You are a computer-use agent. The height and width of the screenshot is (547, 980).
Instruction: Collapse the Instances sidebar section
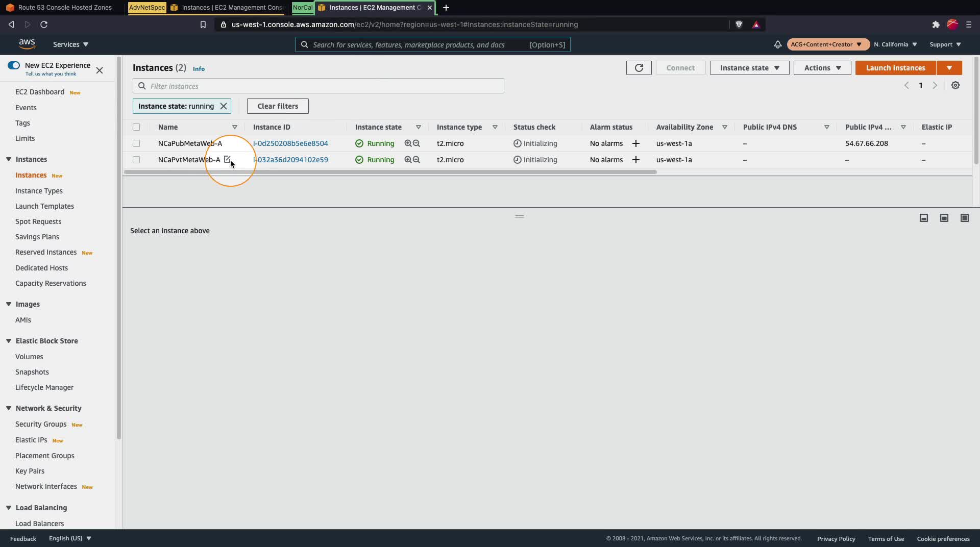tap(9, 159)
